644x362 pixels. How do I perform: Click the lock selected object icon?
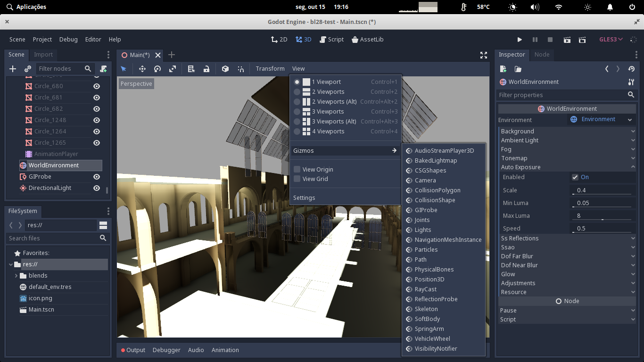206,69
